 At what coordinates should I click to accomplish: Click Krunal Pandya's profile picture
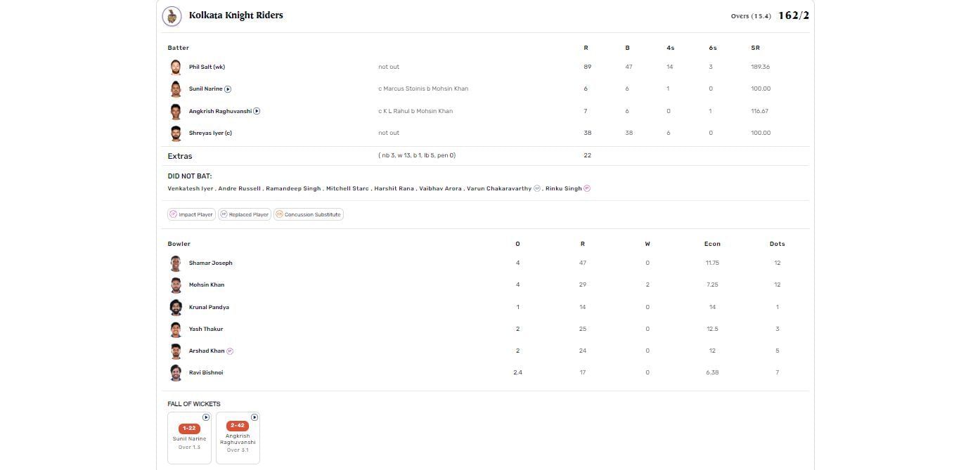176,307
